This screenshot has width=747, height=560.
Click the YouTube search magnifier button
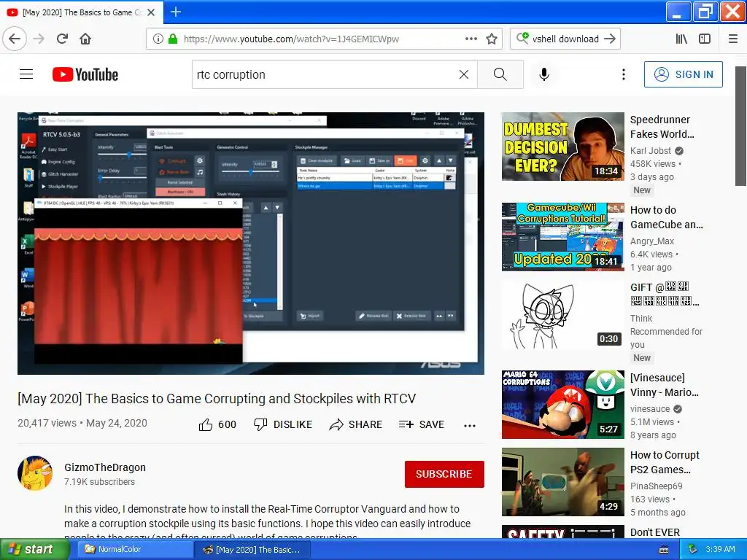pos(500,74)
